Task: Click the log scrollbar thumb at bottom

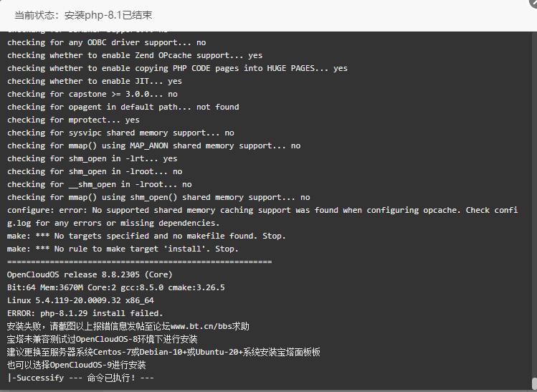Action: coord(534,383)
